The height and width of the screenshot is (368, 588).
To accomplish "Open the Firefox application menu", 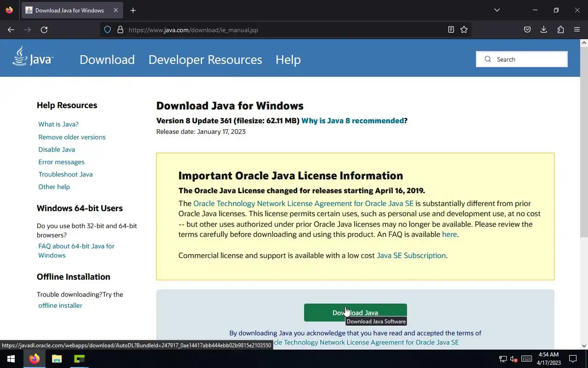I will click(577, 30).
